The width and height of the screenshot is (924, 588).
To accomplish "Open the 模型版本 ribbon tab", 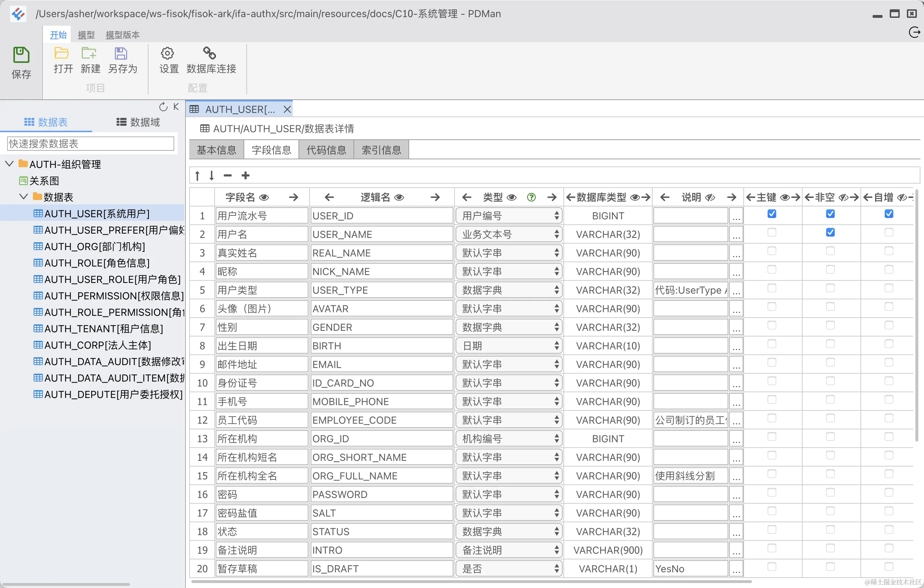I will pos(122,35).
